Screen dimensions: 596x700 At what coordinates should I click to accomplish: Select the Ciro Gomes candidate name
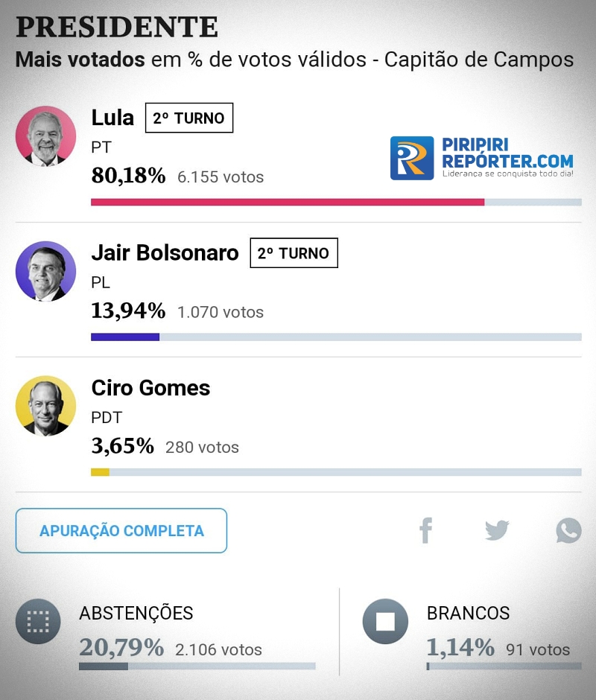coord(150,388)
